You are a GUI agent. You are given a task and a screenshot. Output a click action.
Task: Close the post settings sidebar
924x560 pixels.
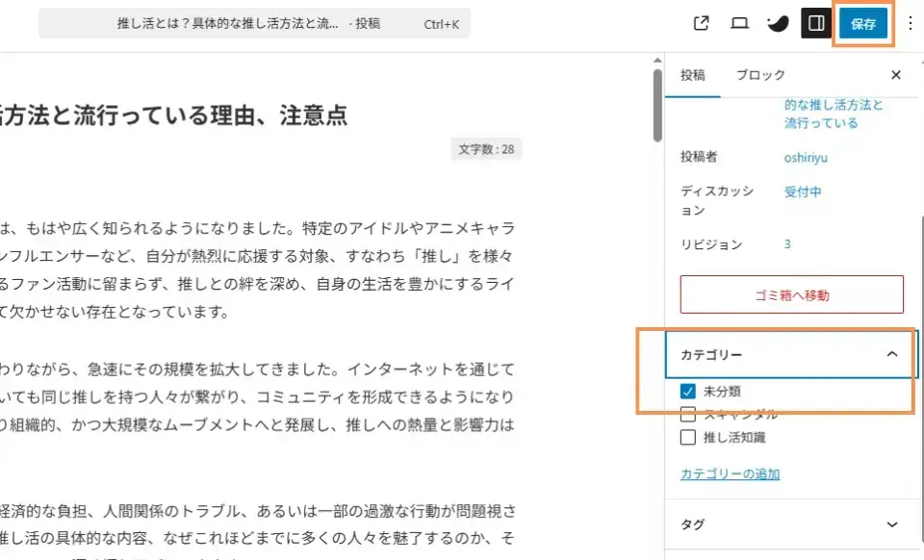(x=895, y=74)
